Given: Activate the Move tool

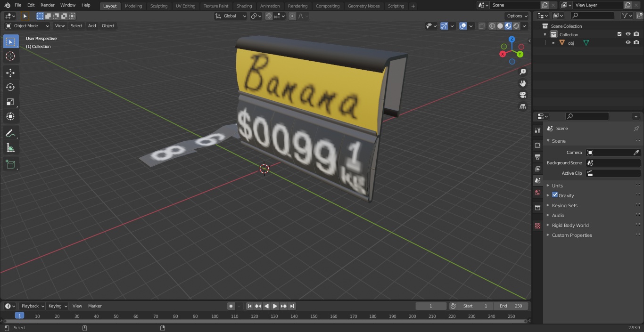Looking at the screenshot, I should pos(10,73).
